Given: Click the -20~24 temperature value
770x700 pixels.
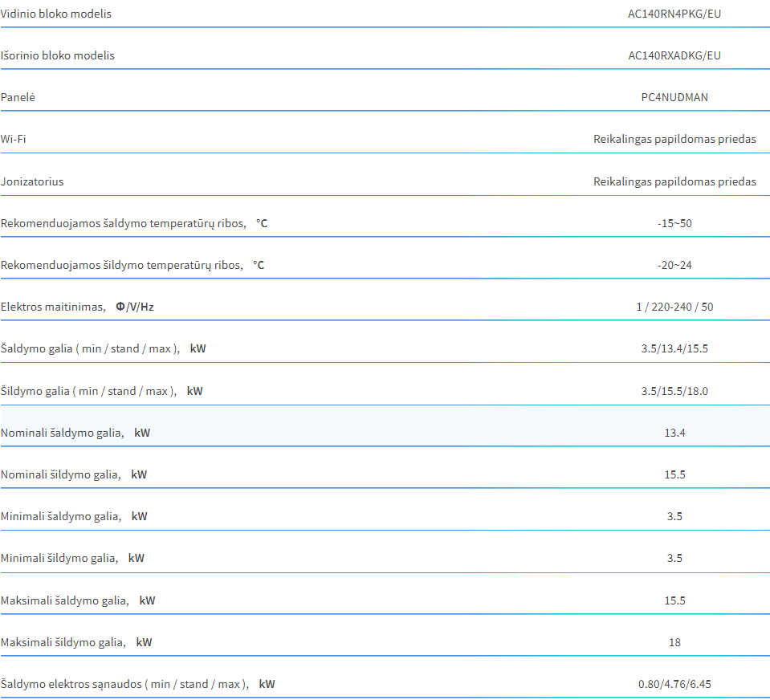Looking at the screenshot, I should coord(674,265).
